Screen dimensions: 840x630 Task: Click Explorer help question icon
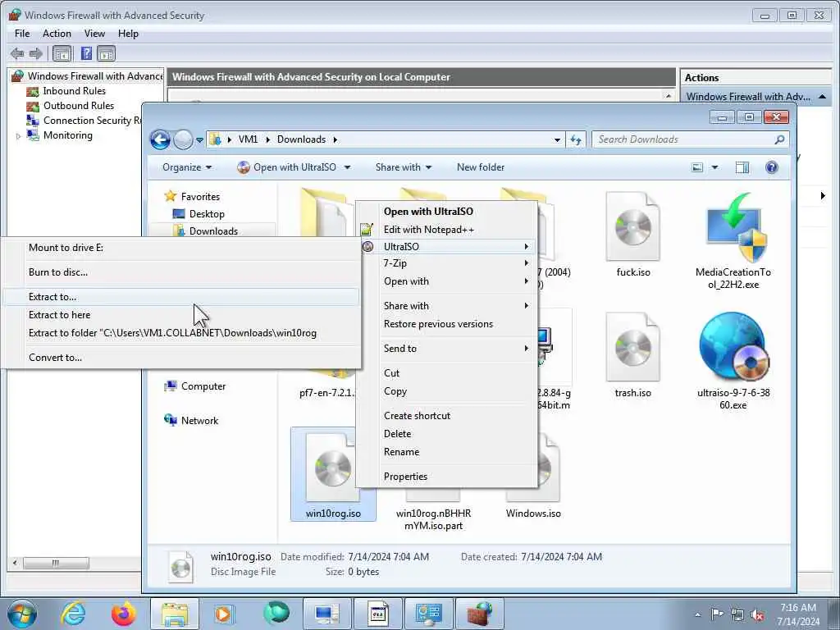771,167
